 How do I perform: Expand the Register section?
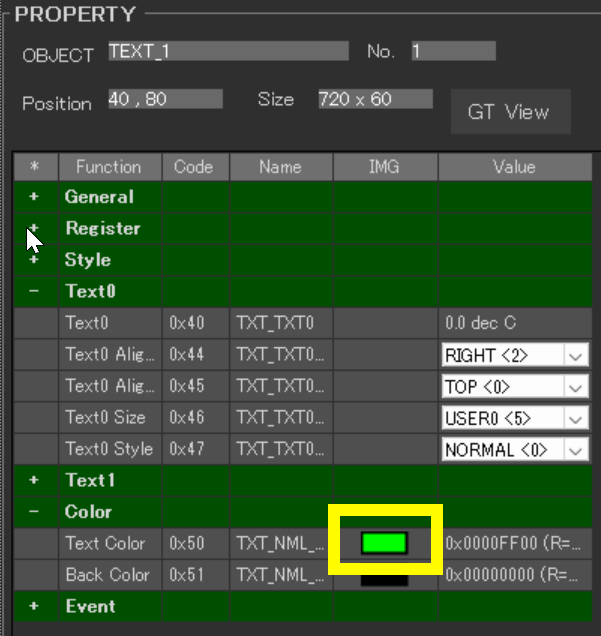coord(35,228)
